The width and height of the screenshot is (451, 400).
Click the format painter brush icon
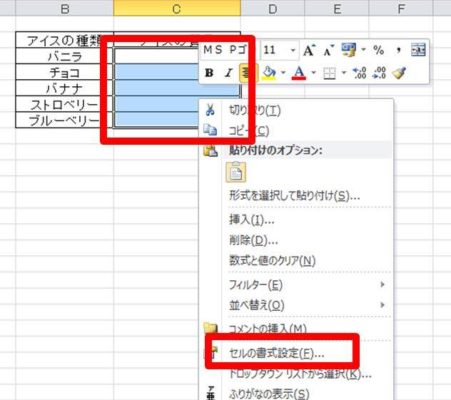(399, 73)
